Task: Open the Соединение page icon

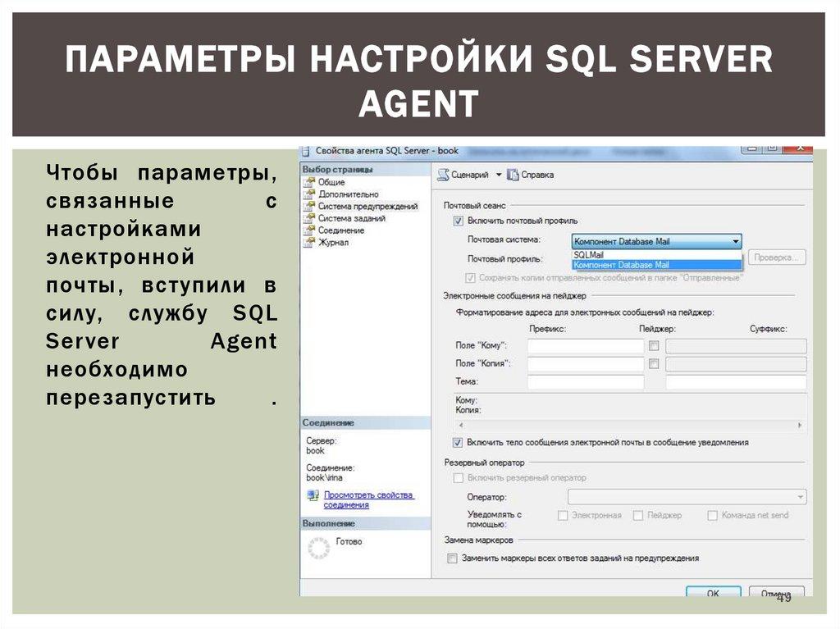Action: (x=309, y=231)
